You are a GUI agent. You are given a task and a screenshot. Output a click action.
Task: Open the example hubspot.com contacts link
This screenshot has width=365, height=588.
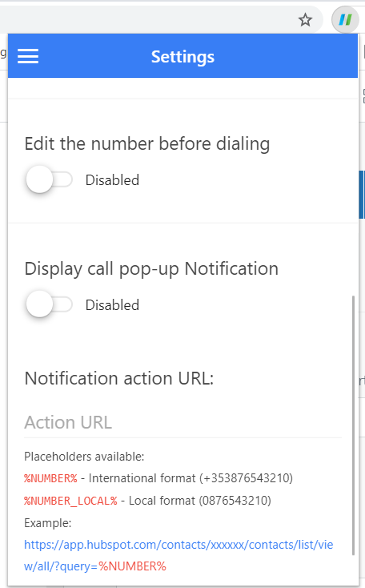178,555
